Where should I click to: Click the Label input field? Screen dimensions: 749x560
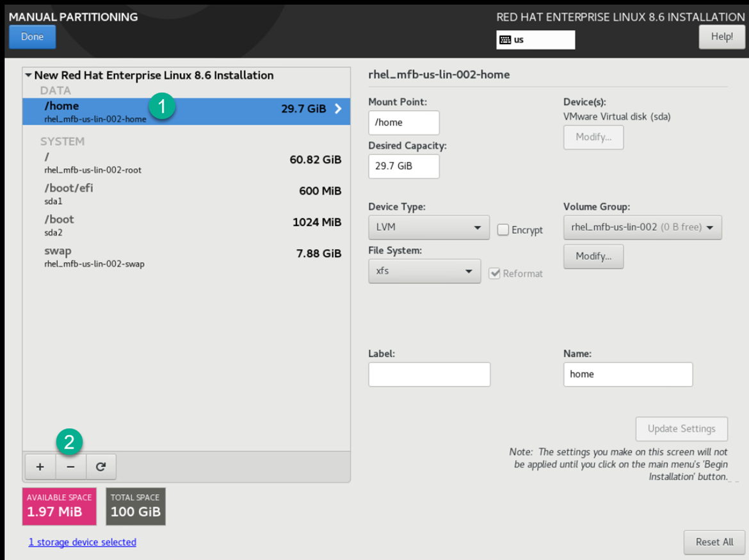click(x=429, y=374)
